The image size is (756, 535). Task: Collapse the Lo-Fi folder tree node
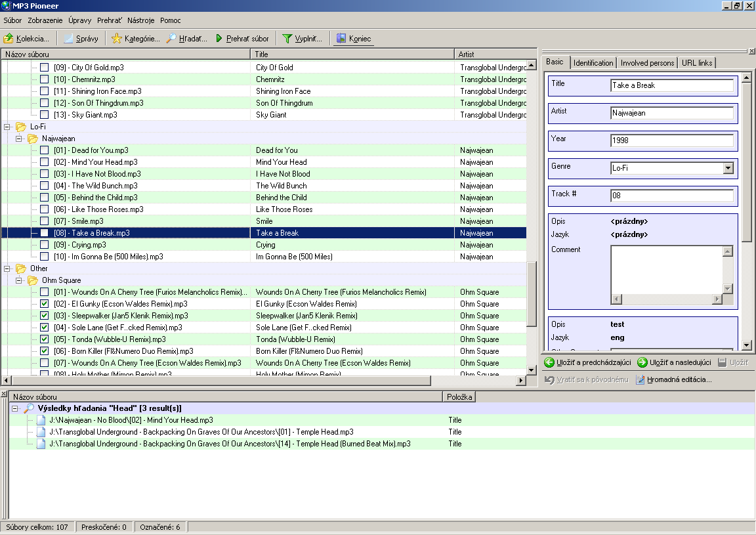click(8, 127)
